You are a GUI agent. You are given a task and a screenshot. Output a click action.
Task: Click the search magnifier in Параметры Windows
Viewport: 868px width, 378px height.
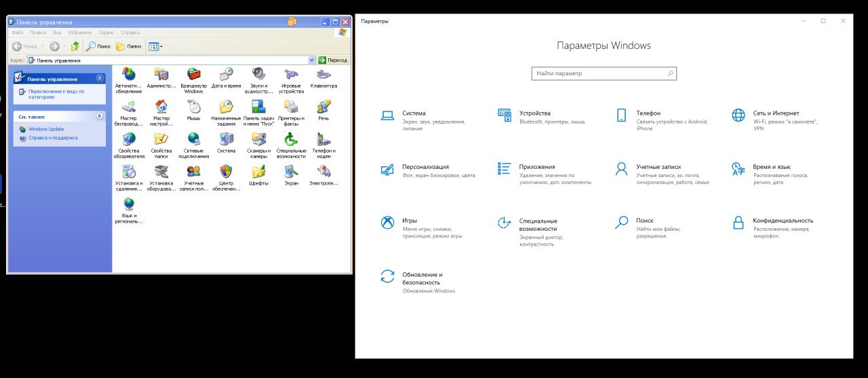pyautogui.click(x=670, y=73)
